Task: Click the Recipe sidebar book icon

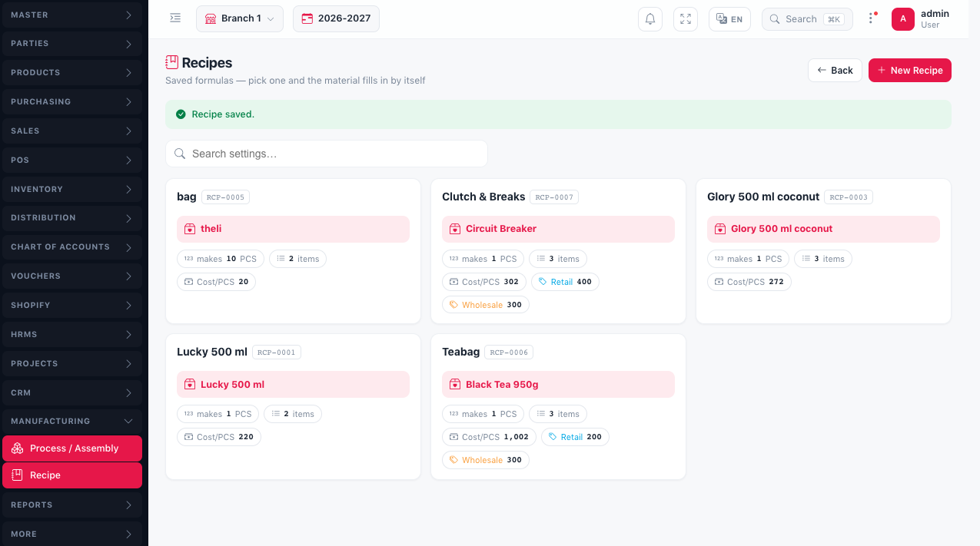Action: click(17, 475)
